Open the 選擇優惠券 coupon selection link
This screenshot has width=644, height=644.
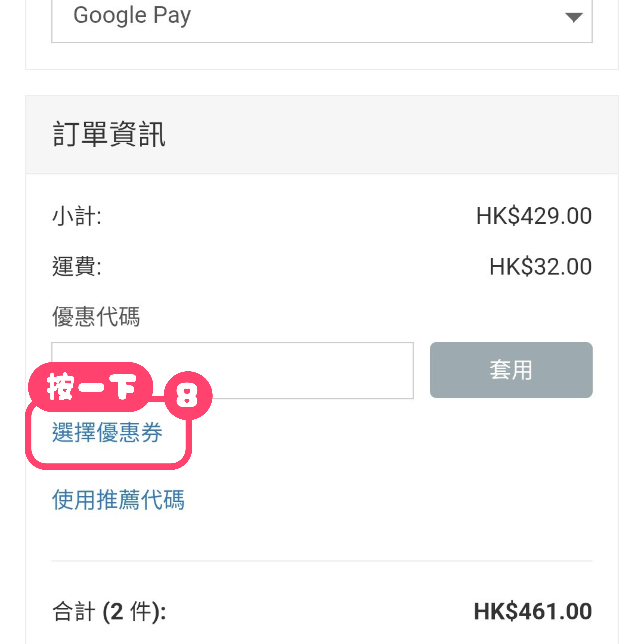point(107,432)
